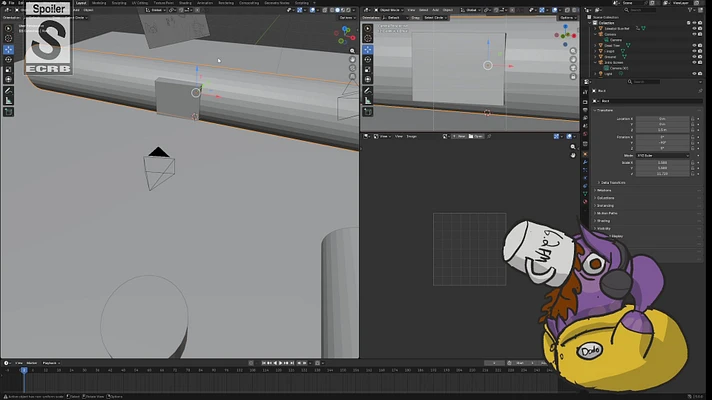This screenshot has height=400, width=712.
Task: Open Playback menu in timeline header
Action: tap(50, 363)
